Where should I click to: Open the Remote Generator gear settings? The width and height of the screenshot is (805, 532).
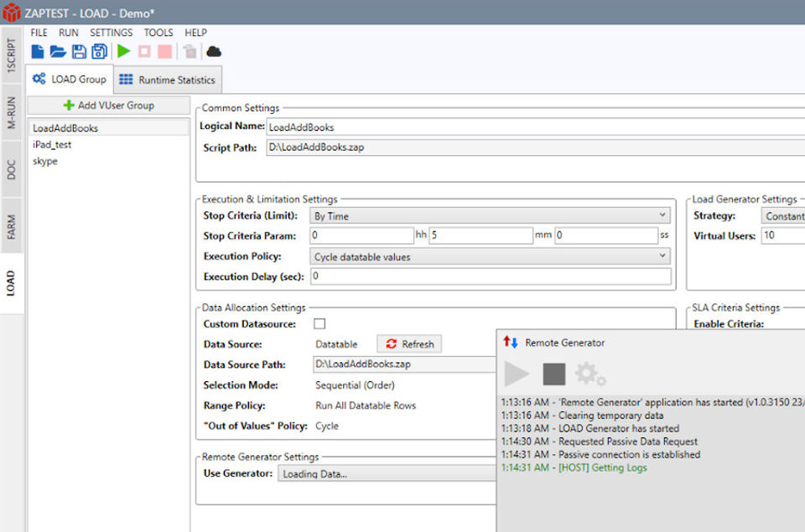tap(589, 374)
